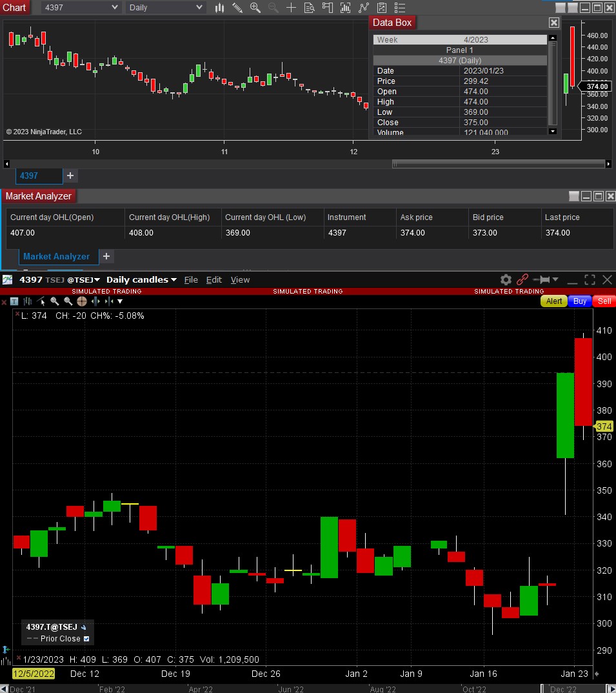Open the strategies icon in NinjaTrader toolbar
Image resolution: width=616 pixels, height=693 pixels.
tap(382, 8)
